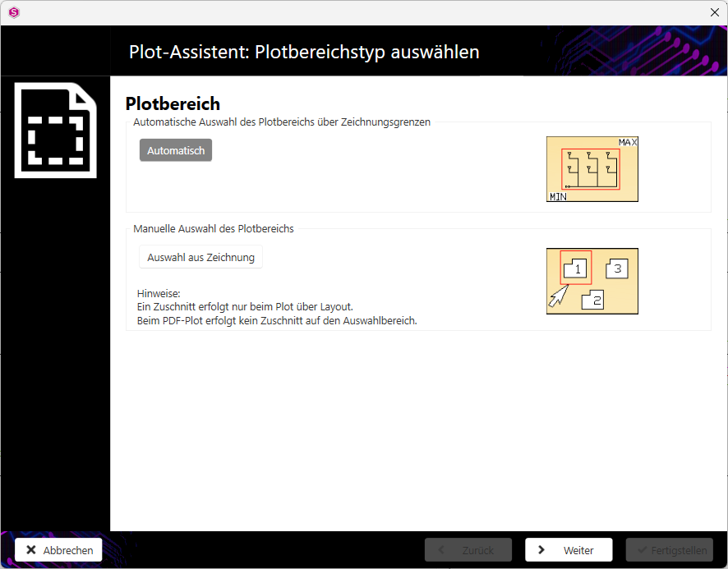This screenshot has width=728, height=569.
Task: Click the pink S application icon
Action: point(14,12)
